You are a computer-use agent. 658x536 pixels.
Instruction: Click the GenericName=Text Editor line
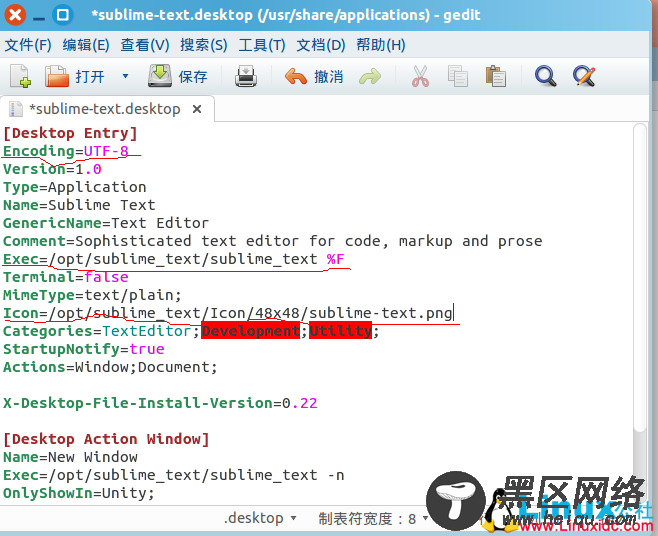(106, 223)
